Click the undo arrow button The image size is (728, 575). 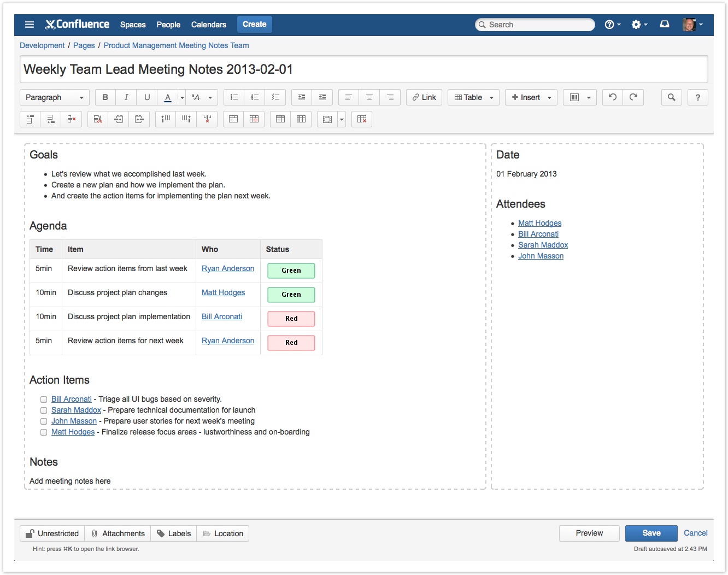click(613, 97)
